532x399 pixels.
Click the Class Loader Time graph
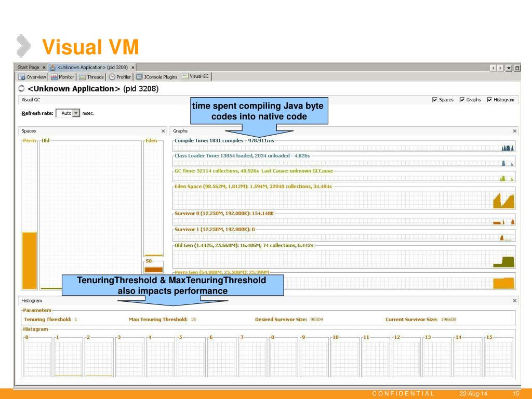tap(344, 161)
